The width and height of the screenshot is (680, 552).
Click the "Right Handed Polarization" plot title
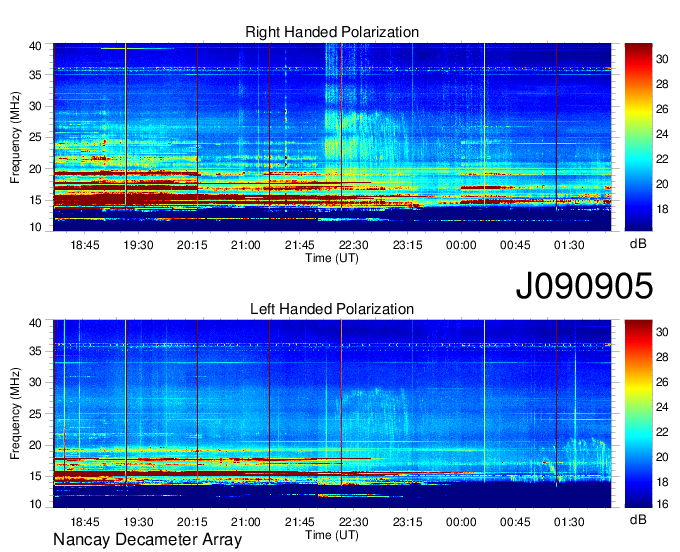[332, 32]
